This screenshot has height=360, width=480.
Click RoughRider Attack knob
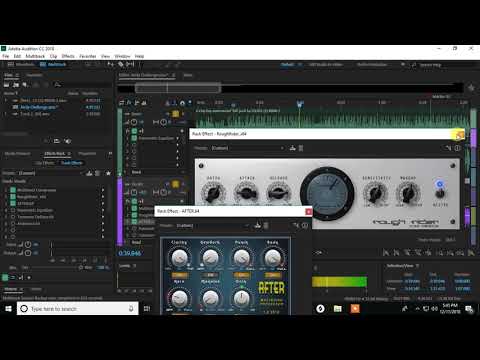point(246,193)
